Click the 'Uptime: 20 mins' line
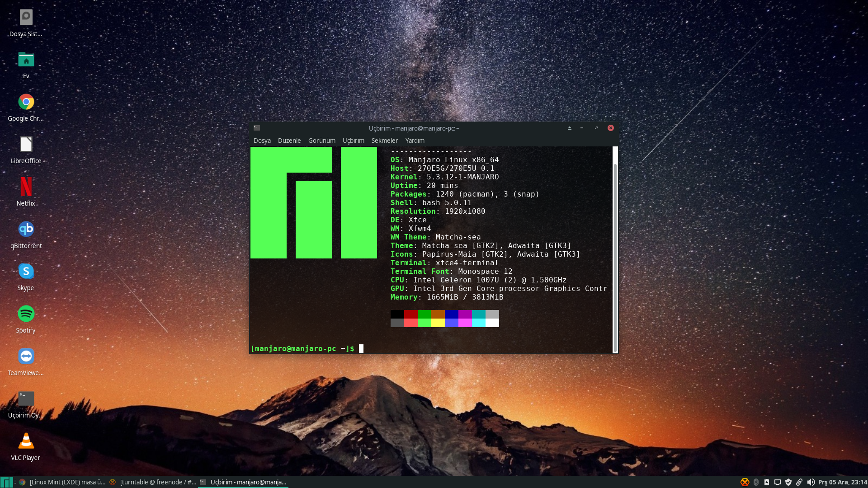This screenshot has height=488, width=868. pyautogui.click(x=425, y=185)
